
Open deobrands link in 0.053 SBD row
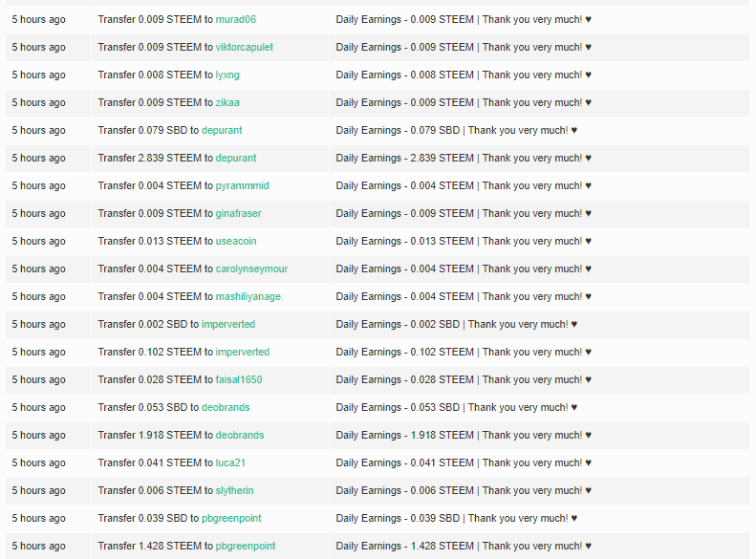click(x=226, y=408)
